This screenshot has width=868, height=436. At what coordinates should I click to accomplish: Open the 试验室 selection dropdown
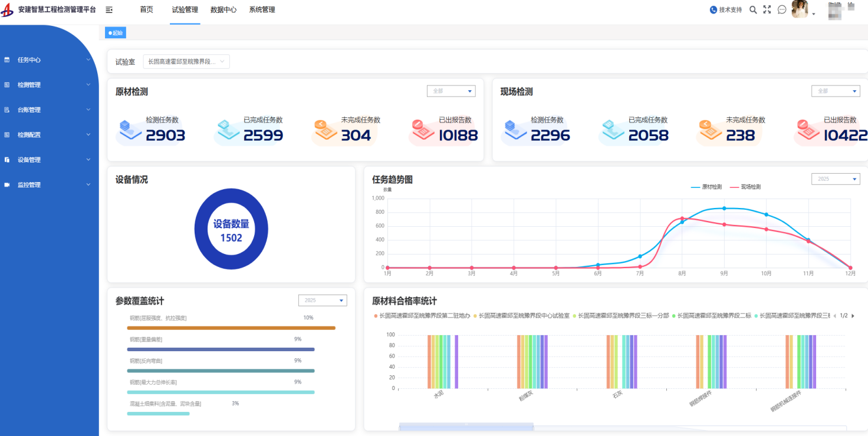tap(186, 61)
